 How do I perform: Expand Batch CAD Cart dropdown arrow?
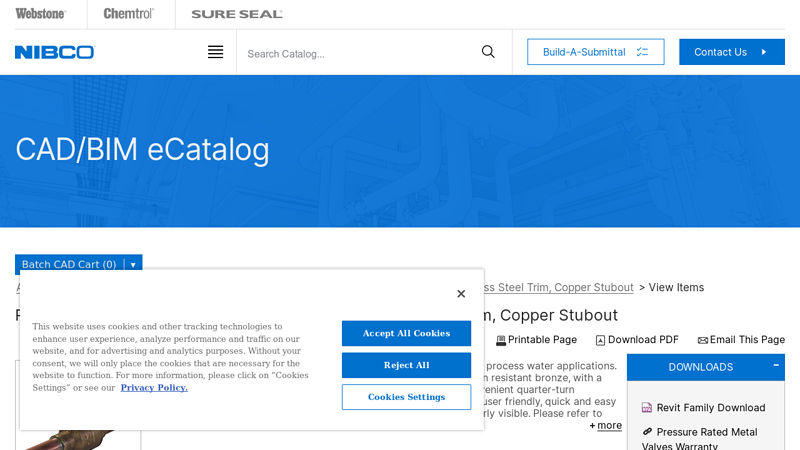133,264
